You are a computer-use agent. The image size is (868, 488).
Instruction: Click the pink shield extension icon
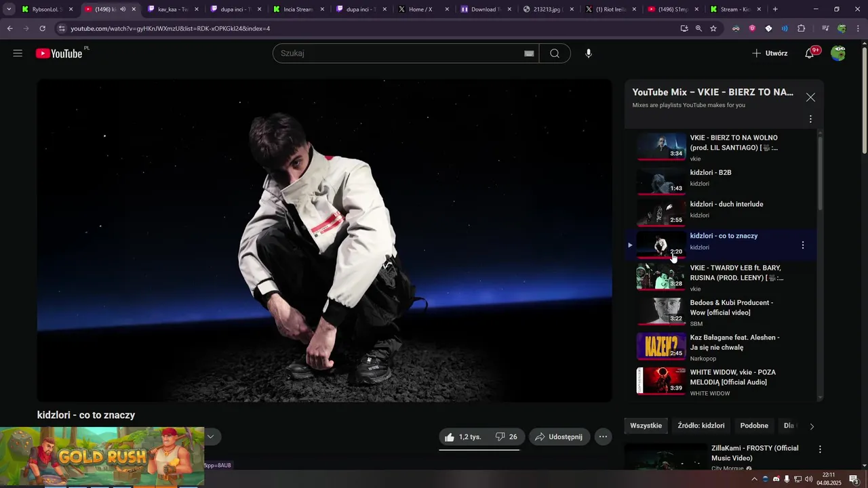[x=752, y=28]
